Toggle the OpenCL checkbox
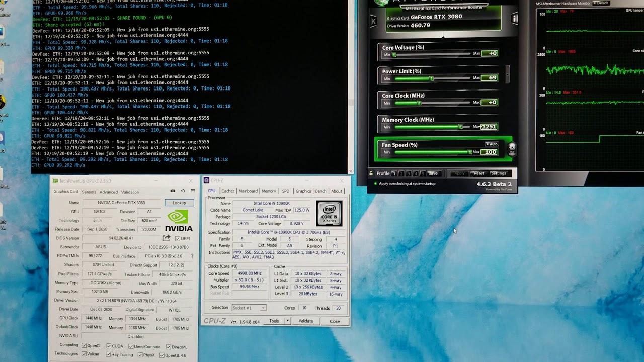 click(84, 346)
